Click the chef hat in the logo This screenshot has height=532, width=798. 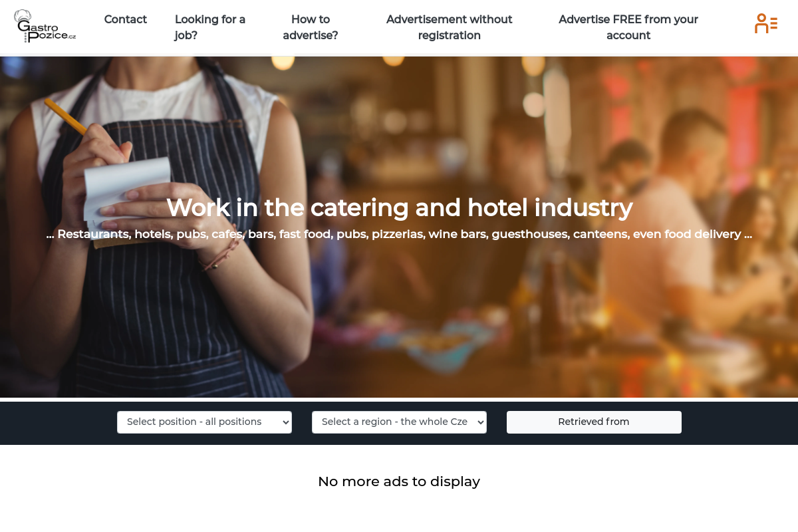[23, 16]
